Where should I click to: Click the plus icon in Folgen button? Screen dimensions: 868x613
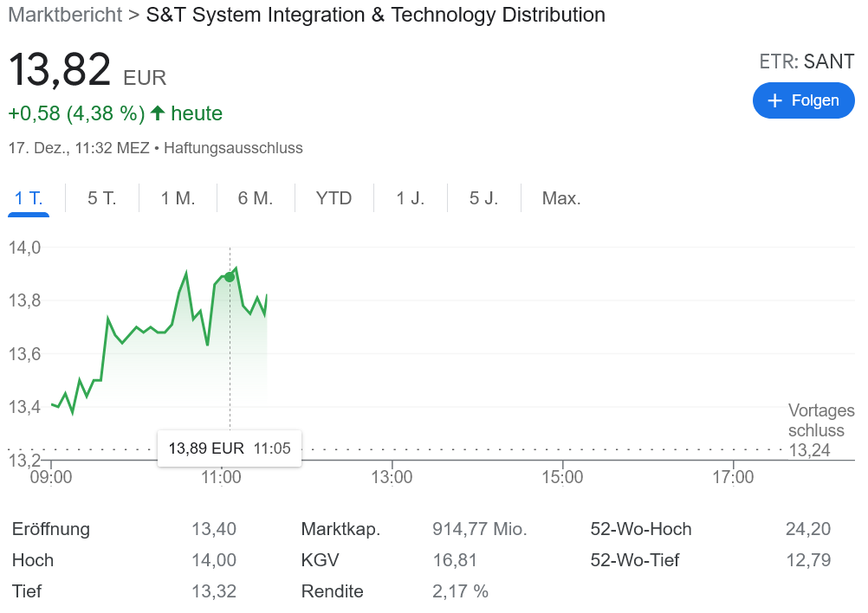tap(775, 100)
